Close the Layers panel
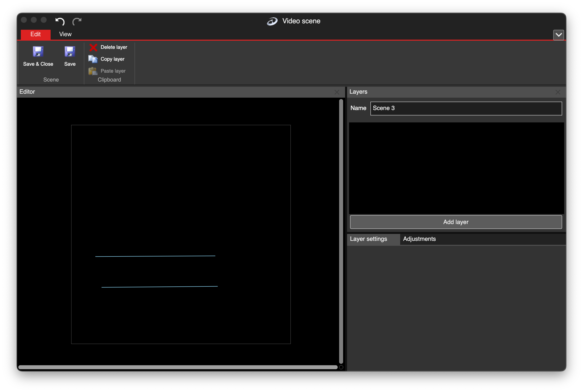Viewport: 583px width, 392px height. coord(558,92)
